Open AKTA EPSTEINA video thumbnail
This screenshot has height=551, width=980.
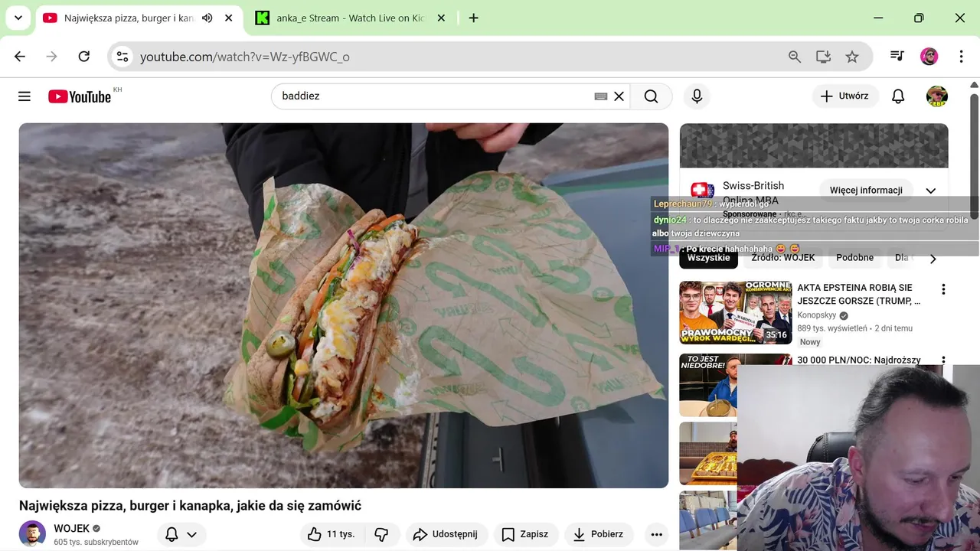coord(736,312)
